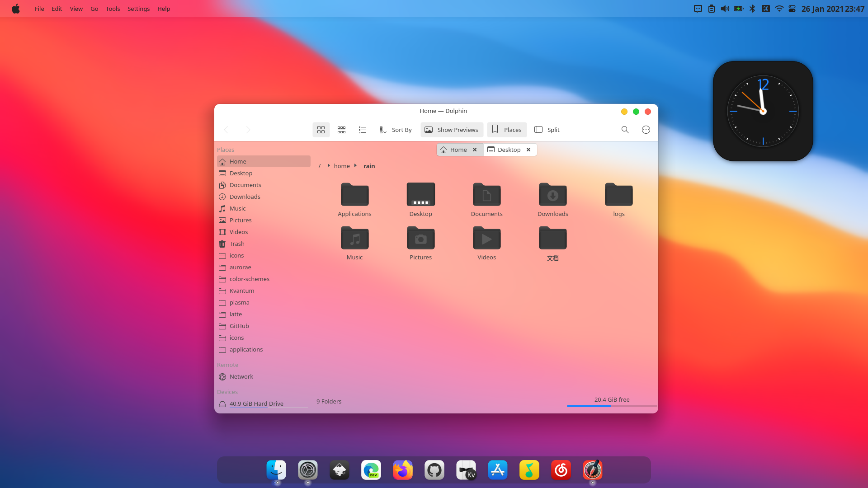The height and width of the screenshot is (488, 868).
Task: Open Videos in Places sidebar
Action: [x=264, y=232]
